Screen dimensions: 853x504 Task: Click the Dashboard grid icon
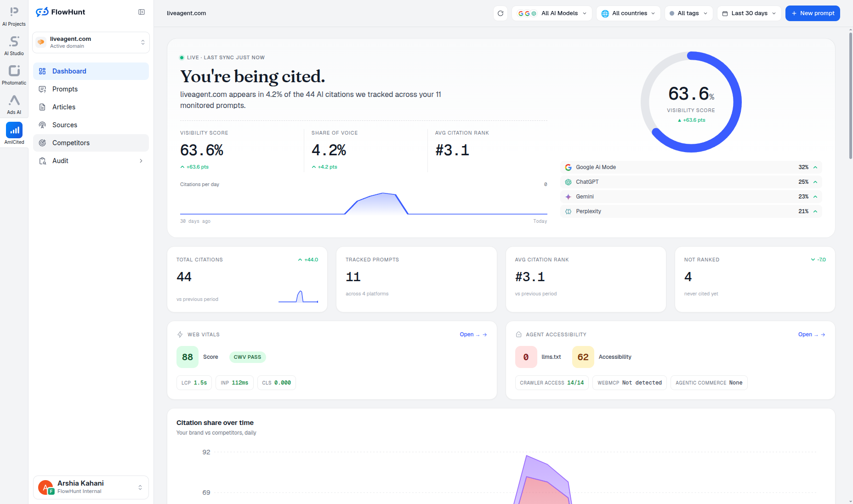pyautogui.click(x=42, y=71)
